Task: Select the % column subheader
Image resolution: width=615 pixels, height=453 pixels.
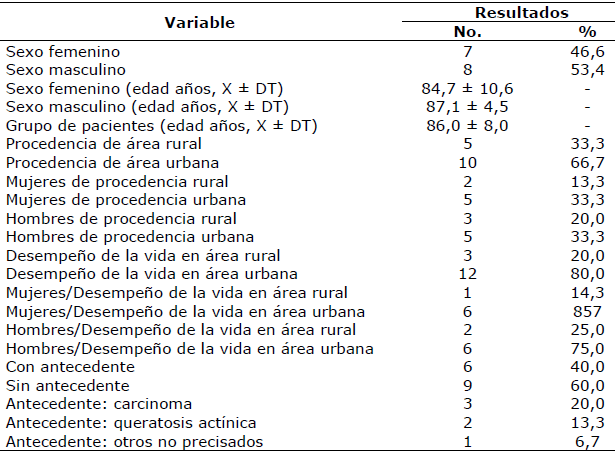Action: click(586, 32)
